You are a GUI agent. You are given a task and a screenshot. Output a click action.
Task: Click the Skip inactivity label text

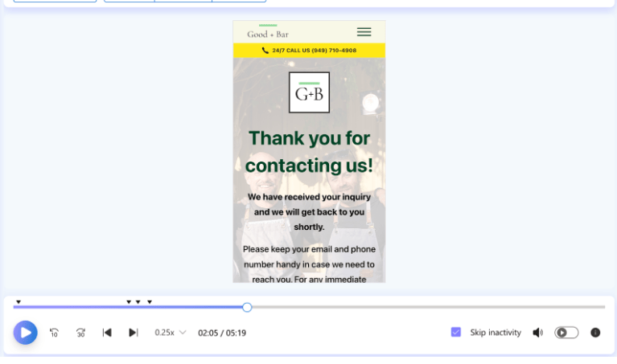point(496,333)
